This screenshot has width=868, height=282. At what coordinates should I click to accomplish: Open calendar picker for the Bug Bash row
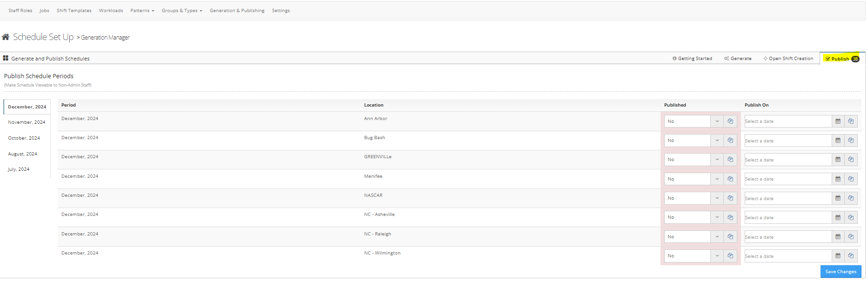(838, 141)
